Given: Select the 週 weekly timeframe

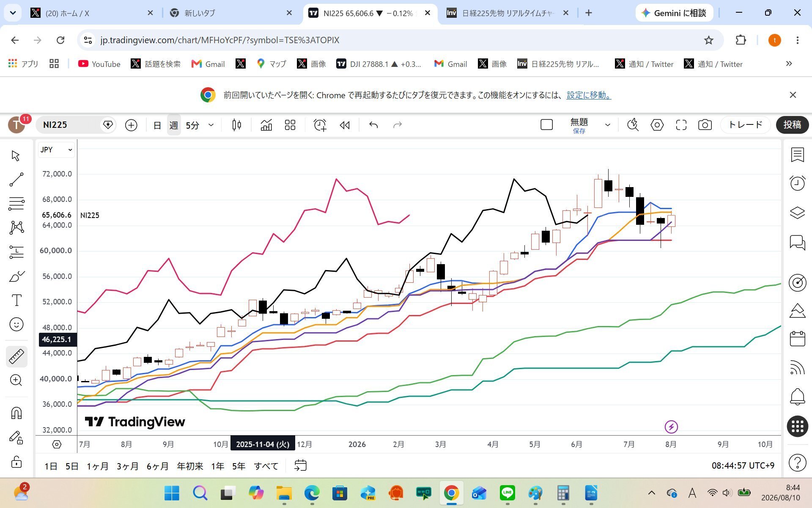Looking at the screenshot, I should tap(174, 125).
